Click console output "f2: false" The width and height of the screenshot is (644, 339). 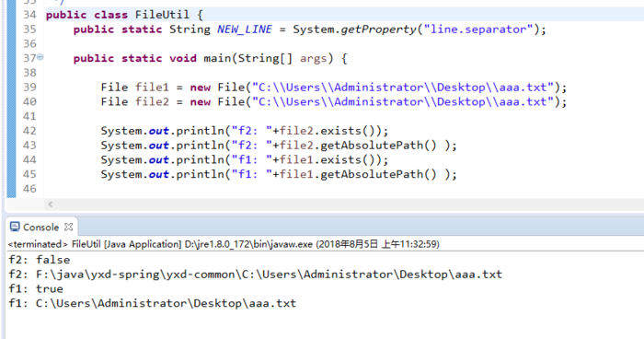pos(40,260)
